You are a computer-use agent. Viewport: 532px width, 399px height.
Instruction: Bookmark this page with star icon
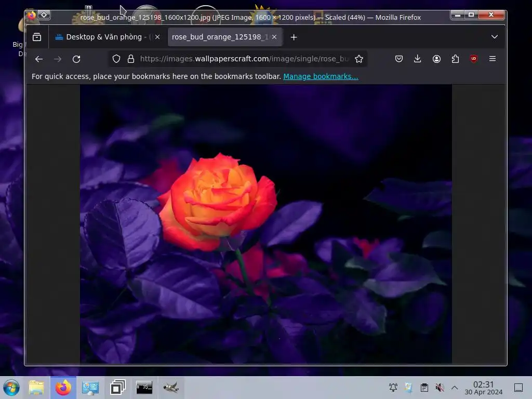359,59
